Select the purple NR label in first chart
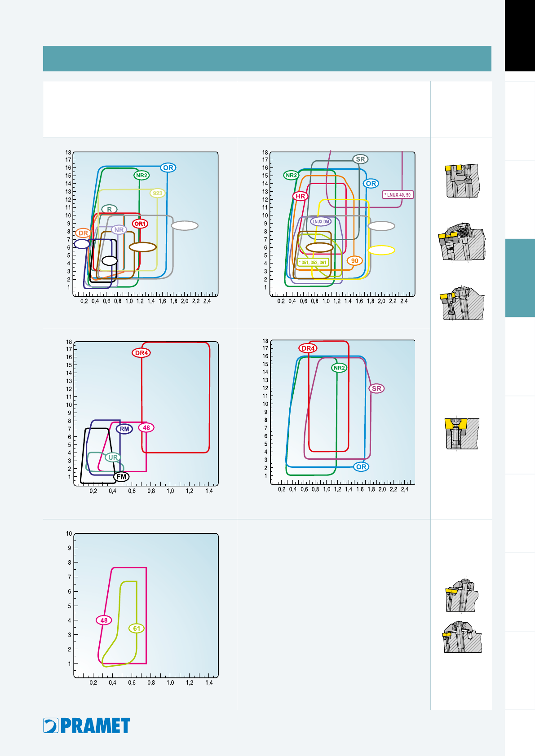Image resolution: width=535 pixels, height=756 pixels. click(x=119, y=230)
